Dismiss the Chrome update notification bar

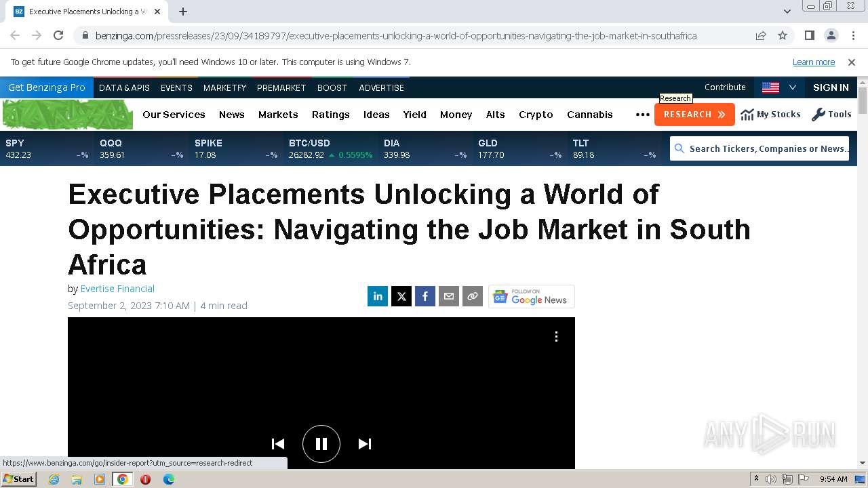(x=852, y=62)
